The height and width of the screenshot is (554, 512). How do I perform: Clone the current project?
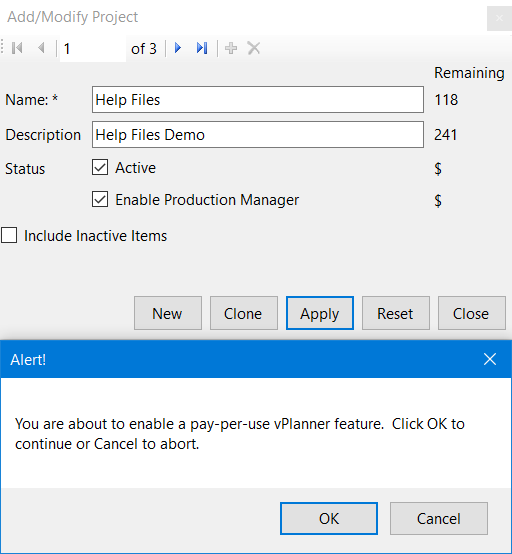(244, 313)
